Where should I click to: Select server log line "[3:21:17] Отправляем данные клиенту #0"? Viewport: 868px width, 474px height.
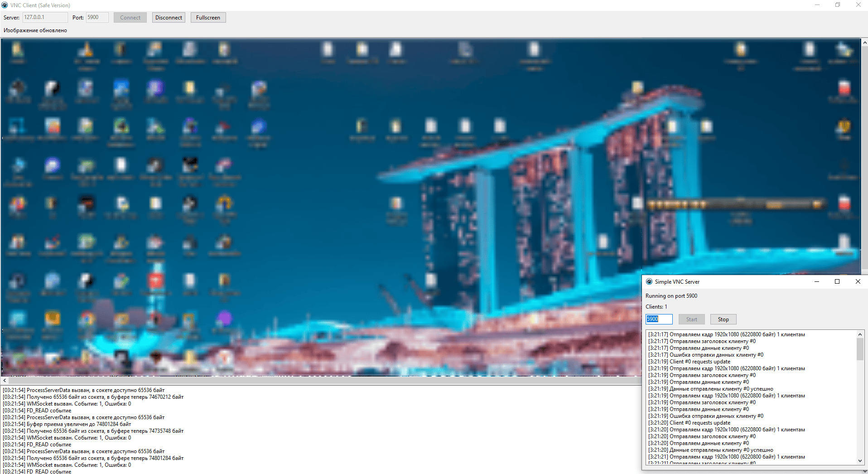tap(699, 348)
